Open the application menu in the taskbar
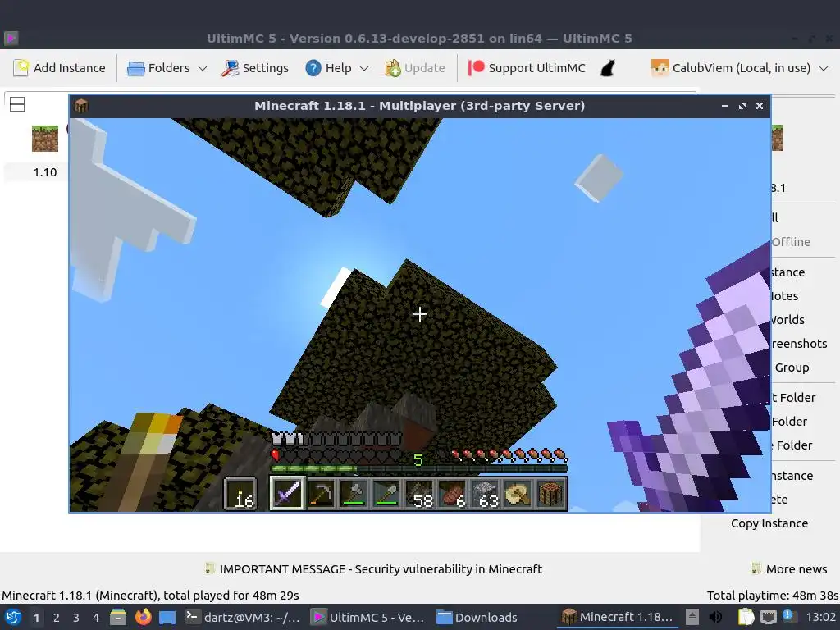Image resolution: width=840 pixels, height=630 pixels. 13,617
